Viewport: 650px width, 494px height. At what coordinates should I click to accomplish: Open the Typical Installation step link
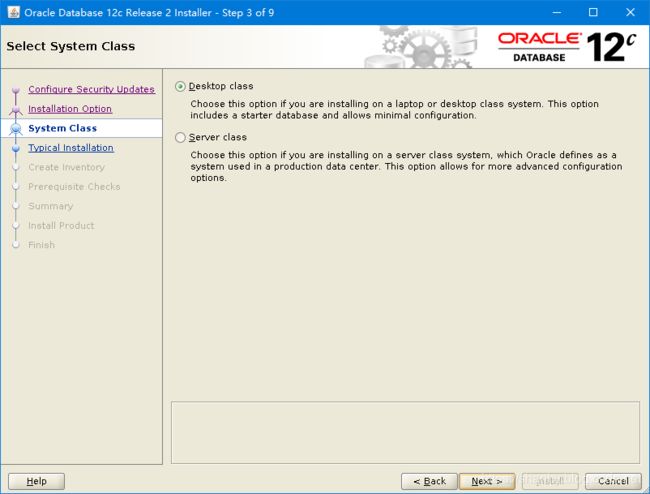71,148
